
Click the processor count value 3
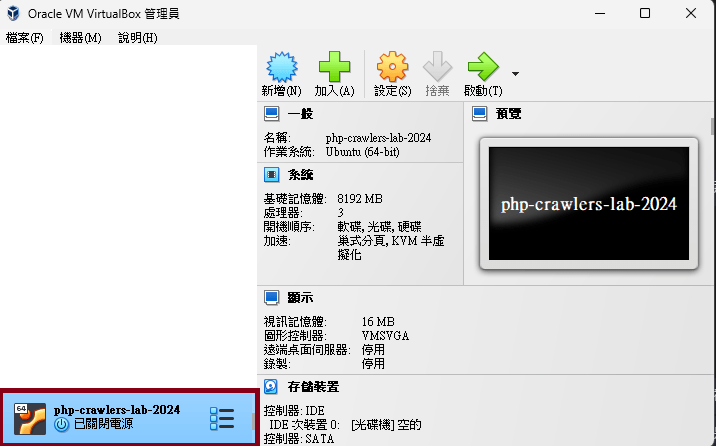pos(341,213)
